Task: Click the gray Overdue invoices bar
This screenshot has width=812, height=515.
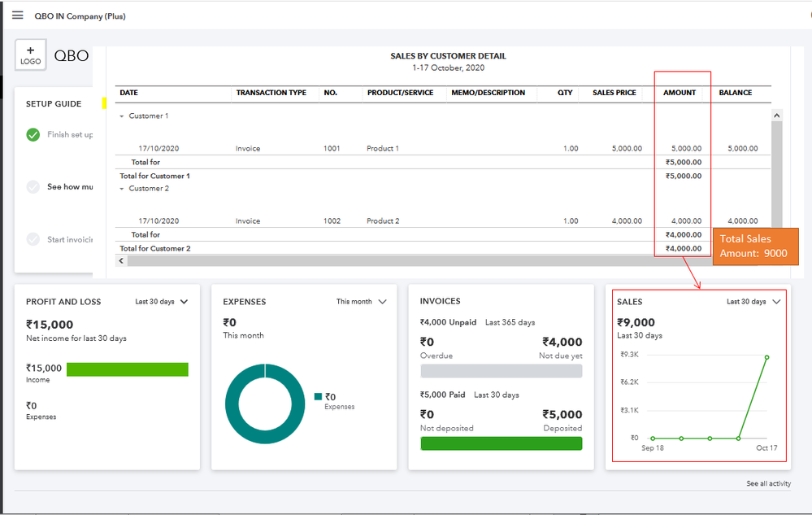Action: pos(501,371)
